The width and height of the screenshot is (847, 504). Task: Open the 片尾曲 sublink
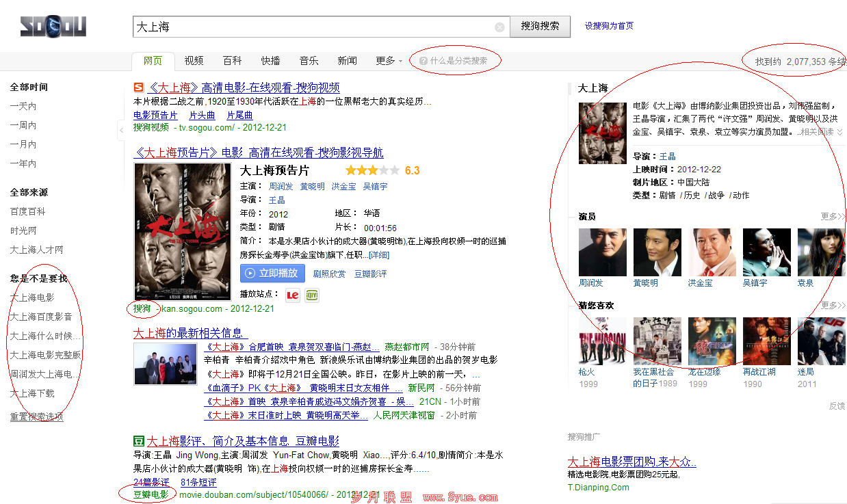pyautogui.click(x=239, y=116)
